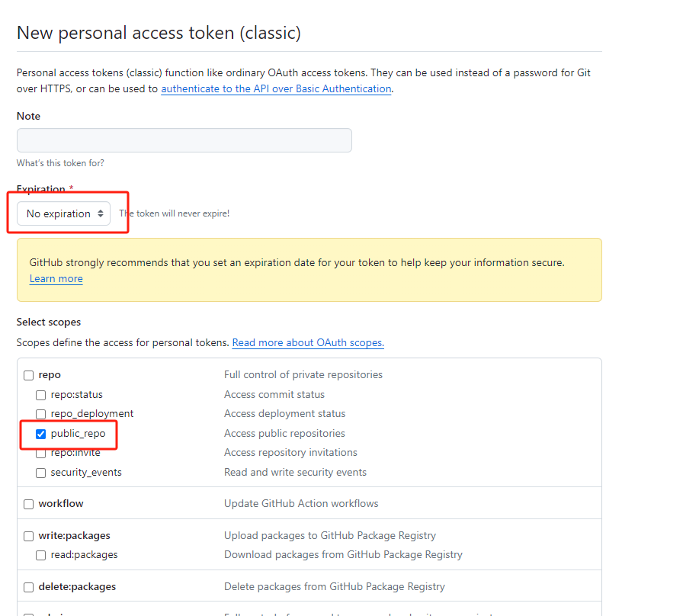Image resolution: width=699 pixels, height=616 pixels.
Task: Check the workflow scope checkbox
Action: 29,504
